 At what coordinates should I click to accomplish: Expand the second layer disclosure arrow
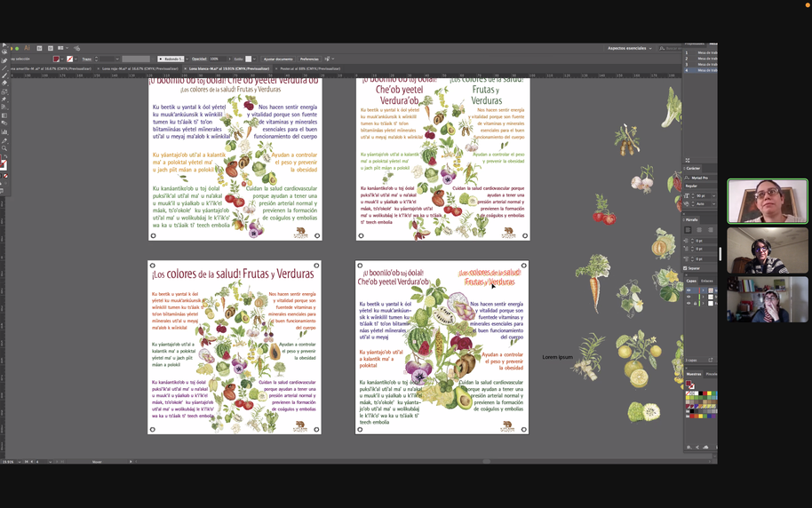[704, 297]
